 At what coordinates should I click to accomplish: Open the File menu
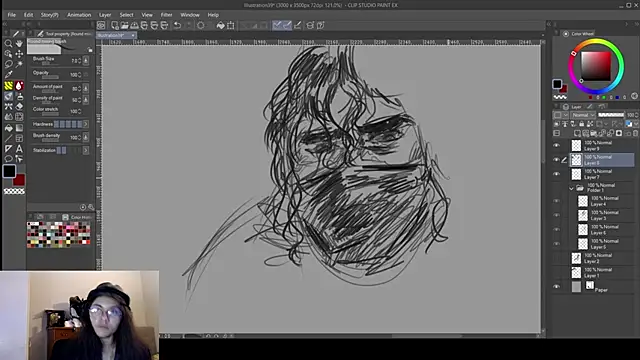(x=11, y=15)
